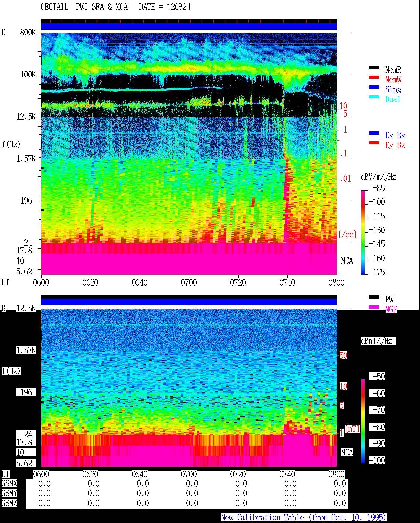Click the dBV/m/√Hz electric field color bar

coord(363,233)
